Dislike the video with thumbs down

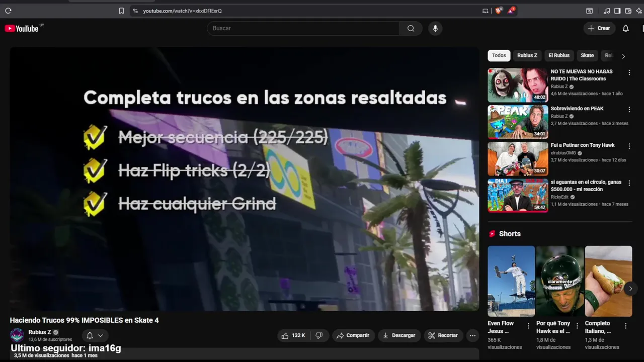(x=319, y=335)
